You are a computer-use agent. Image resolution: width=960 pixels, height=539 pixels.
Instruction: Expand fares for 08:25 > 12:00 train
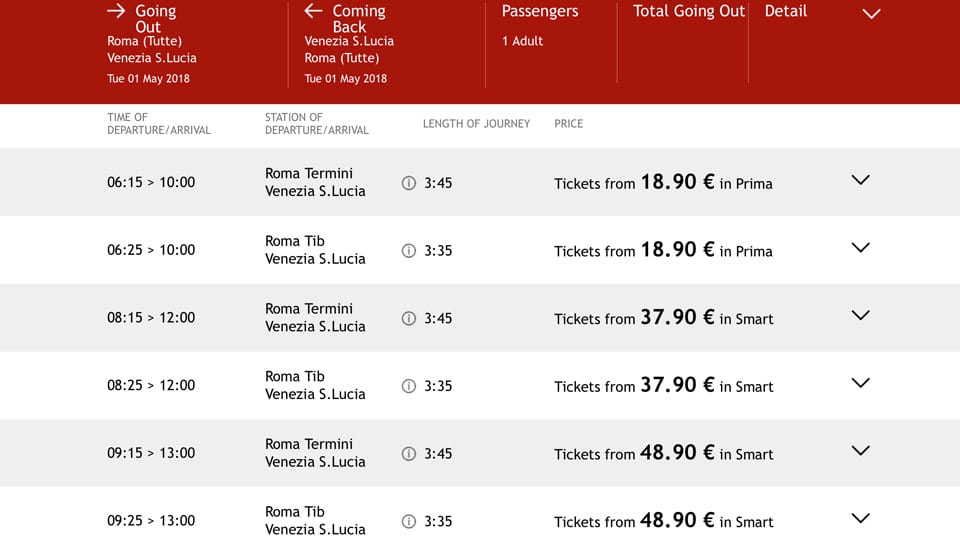pos(860,383)
